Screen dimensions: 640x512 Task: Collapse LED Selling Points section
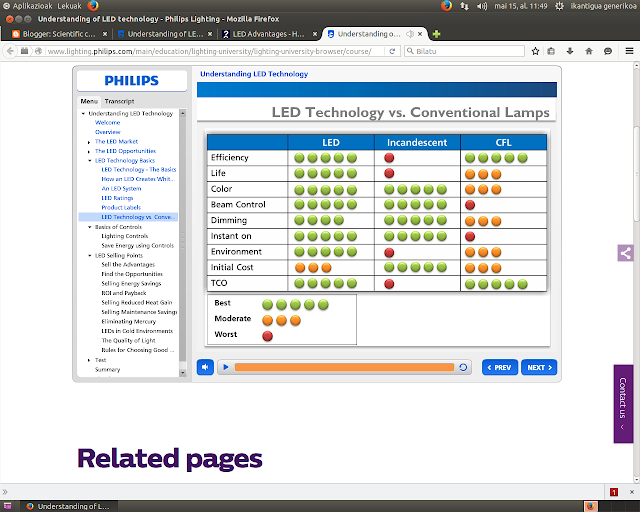pos(90,256)
